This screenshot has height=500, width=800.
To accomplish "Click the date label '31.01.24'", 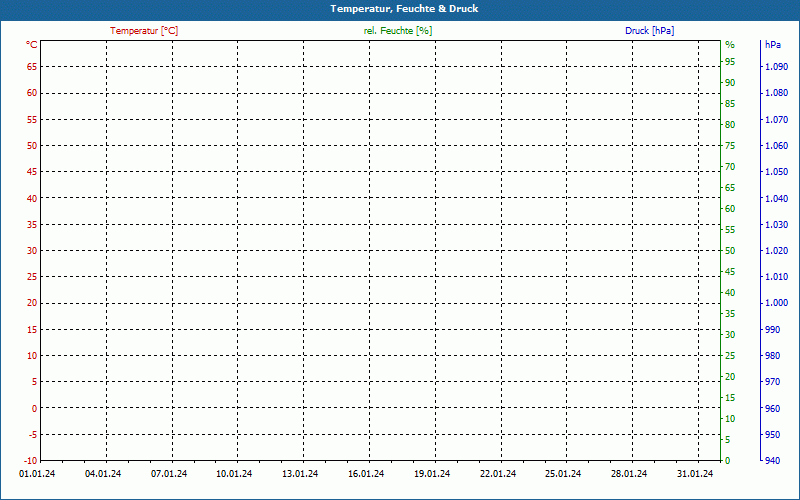I will tap(695, 474).
